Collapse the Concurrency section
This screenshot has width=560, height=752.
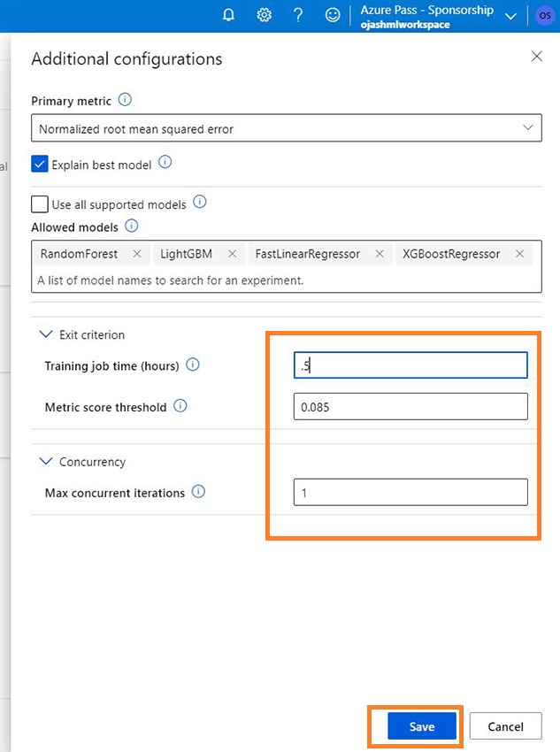(x=46, y=462)
